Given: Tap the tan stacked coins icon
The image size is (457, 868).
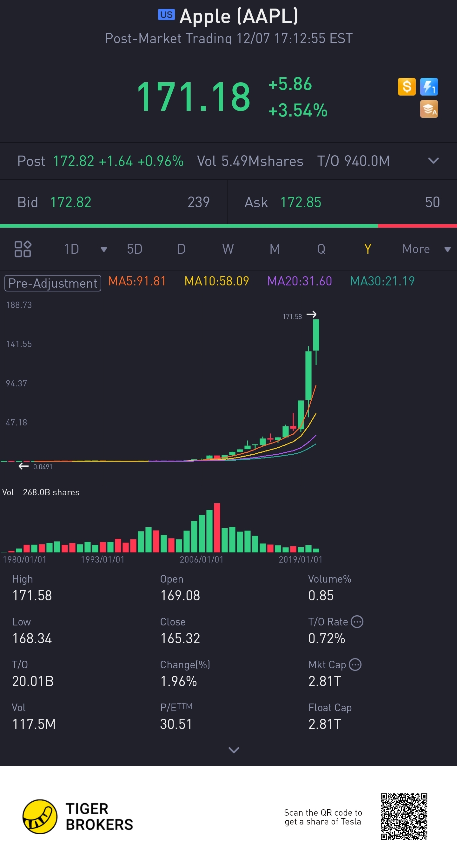Looking at the screenshot, I should 429,109.
